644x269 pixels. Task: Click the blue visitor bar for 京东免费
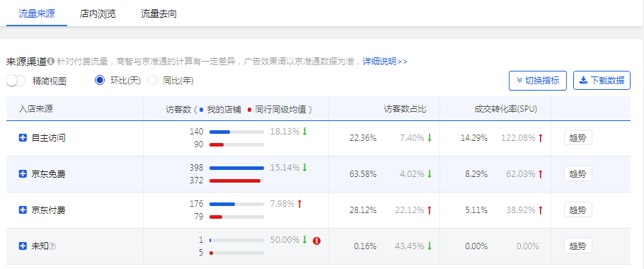click(x=236, y=168)
